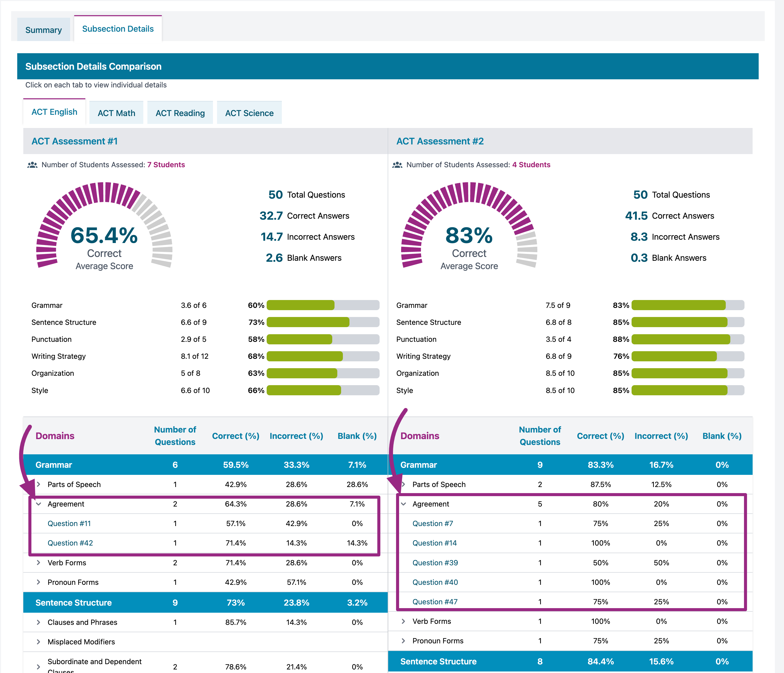The height and width of the screenshot is (673, 784).
Task: Open the ACT Math tab
Action: (116, 113)
